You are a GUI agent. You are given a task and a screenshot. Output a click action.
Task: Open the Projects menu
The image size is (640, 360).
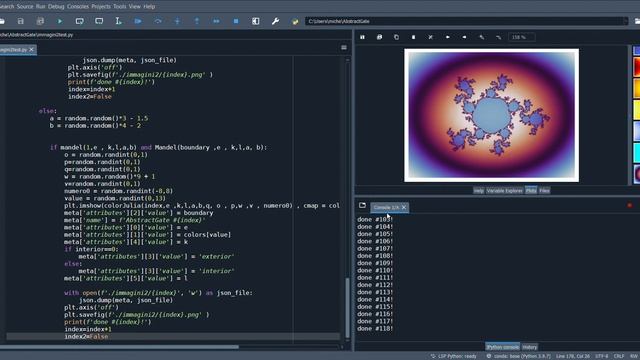101,7
